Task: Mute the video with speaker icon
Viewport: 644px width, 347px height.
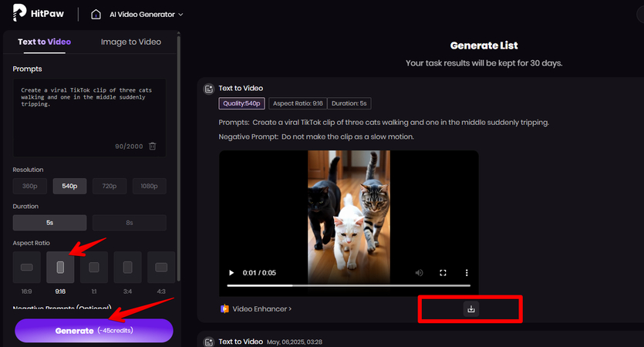Action: (x=419, y=273)
